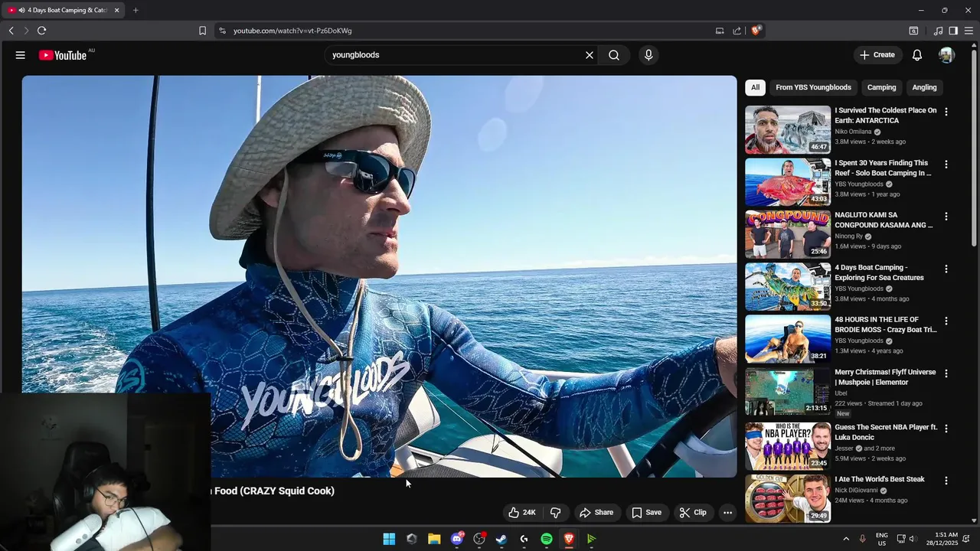Open options for World's Best Steak video

click(946, 481)
